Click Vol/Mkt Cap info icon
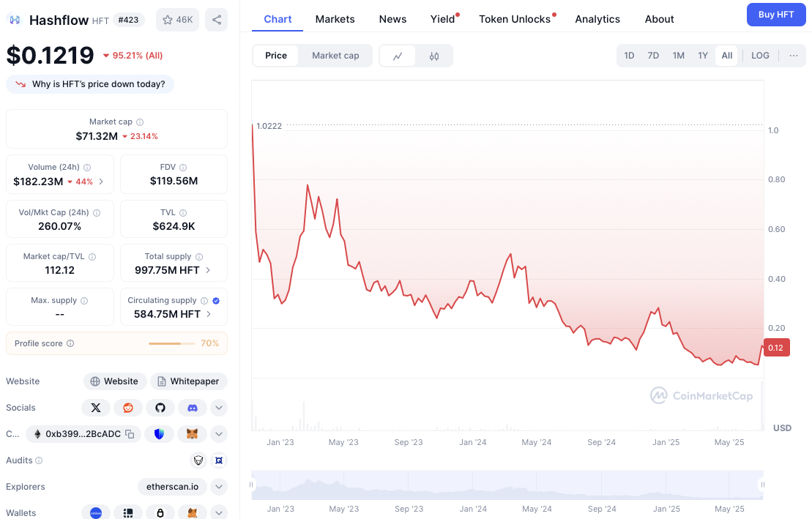This screenshot has width=812, height=519. [x=97, y=213]
